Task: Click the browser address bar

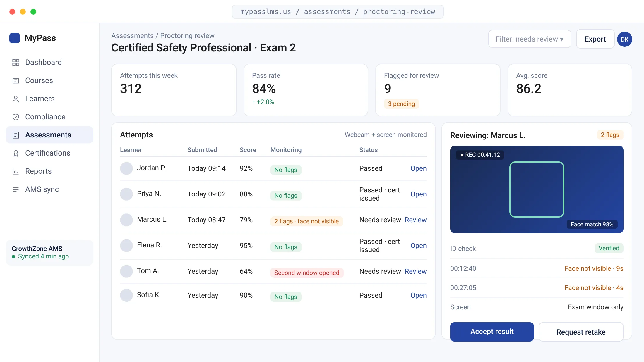Action: click(338, 12)
